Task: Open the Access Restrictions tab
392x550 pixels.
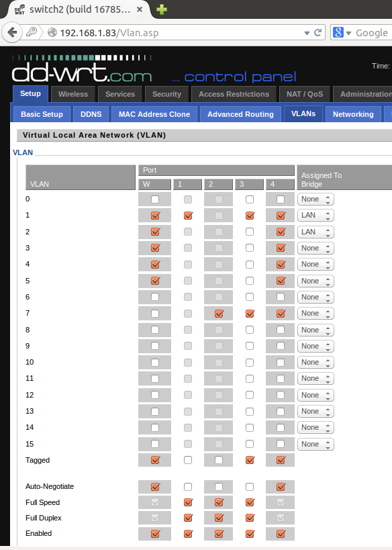Action: click(234, 94)
